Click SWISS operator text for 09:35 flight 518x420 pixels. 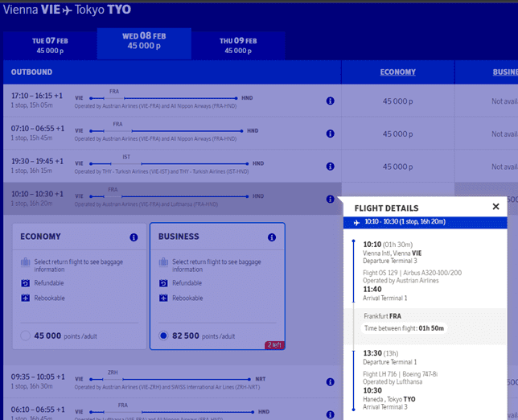pyautogui.click(x=167, y=387)
